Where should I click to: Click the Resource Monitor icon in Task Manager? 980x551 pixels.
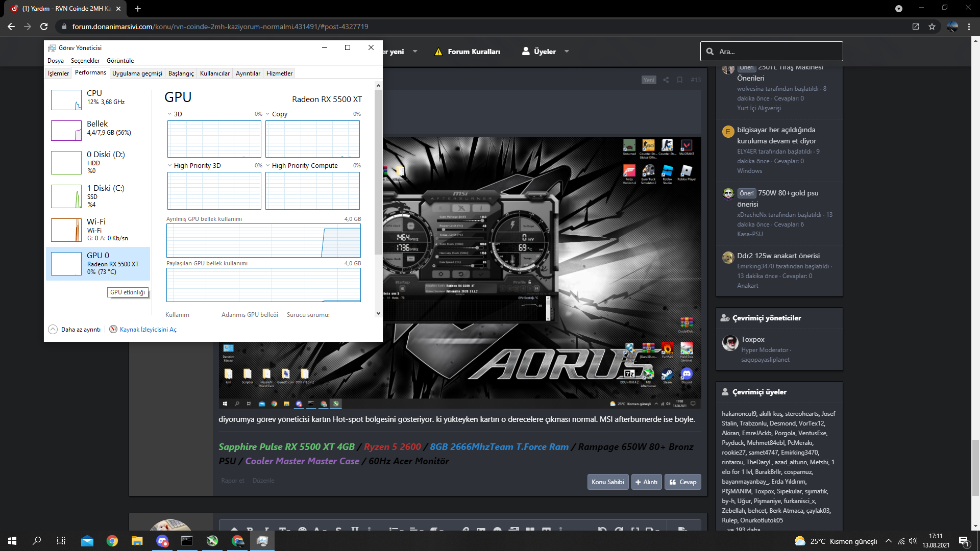pos(113,329)
